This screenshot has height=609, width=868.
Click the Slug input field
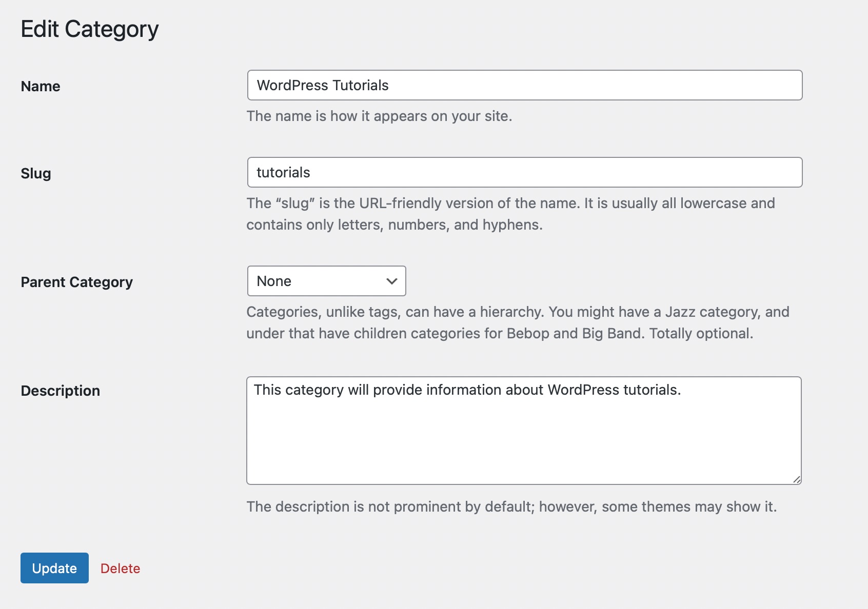click(x=525, y=172)
